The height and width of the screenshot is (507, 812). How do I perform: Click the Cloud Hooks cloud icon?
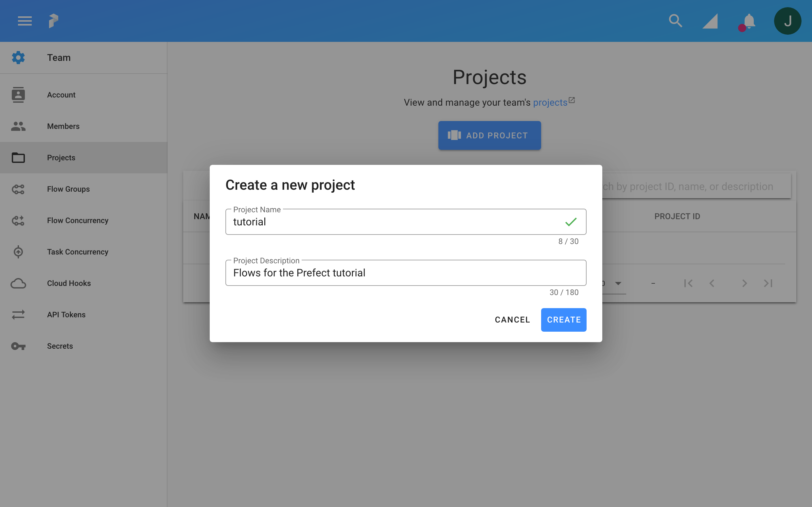click(18, 283)
